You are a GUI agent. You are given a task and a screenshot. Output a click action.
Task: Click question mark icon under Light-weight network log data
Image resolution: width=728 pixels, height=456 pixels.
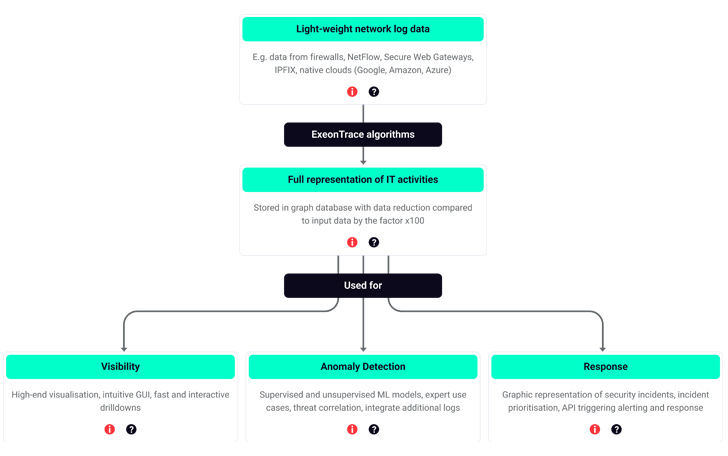click(374, 92)
